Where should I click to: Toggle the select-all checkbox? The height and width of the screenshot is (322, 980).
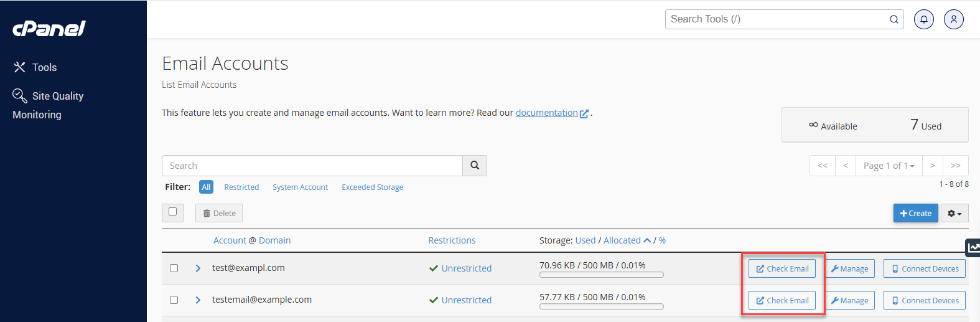coord(172,212)
